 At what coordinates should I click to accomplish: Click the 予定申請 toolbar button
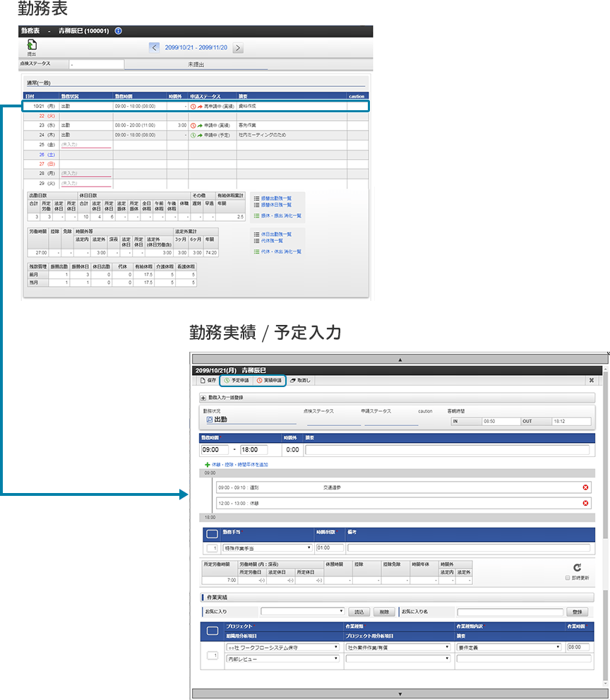click(x=237, y=380)
